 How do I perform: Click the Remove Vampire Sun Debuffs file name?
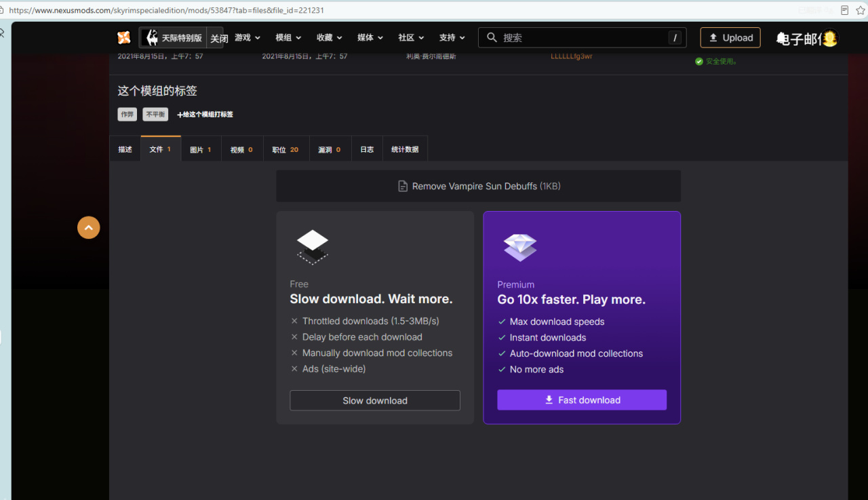[475, 186]
